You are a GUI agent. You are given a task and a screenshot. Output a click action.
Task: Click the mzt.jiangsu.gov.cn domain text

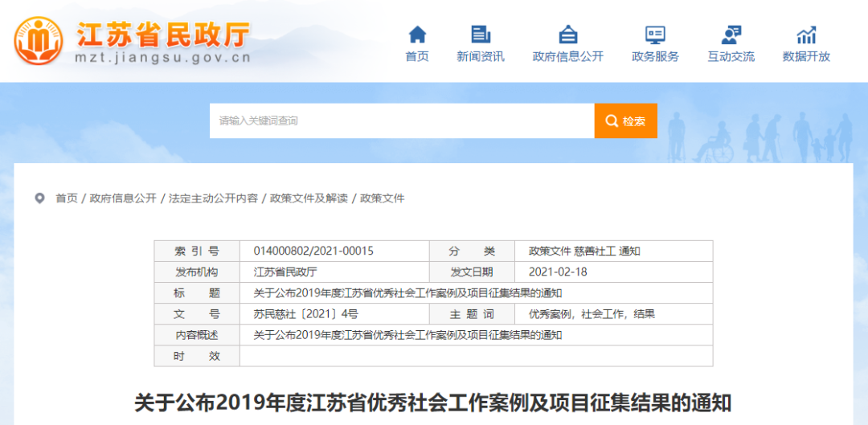[162, 58]
